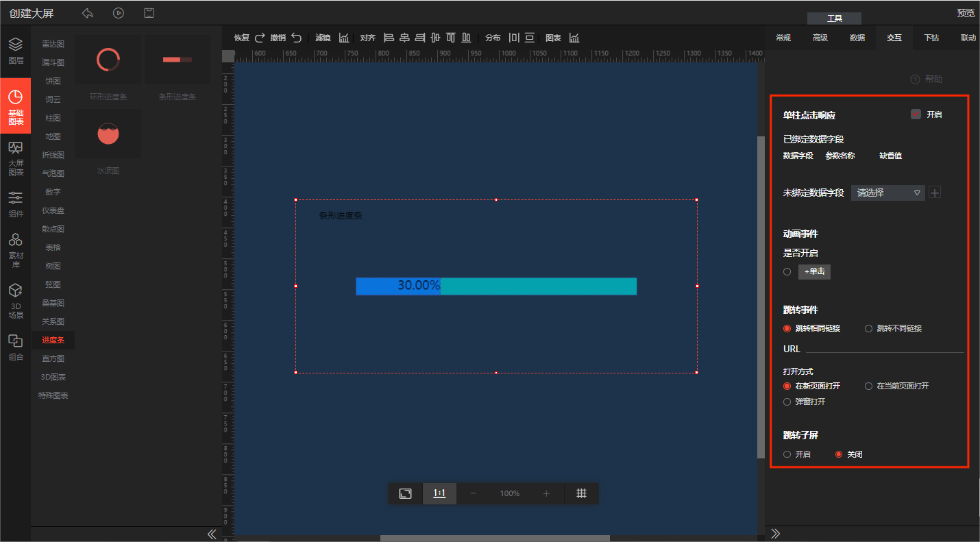The height and width of the screenshot is (542, 980).
Task: Switch to the 数据 tab
Action: pos(857,38)
